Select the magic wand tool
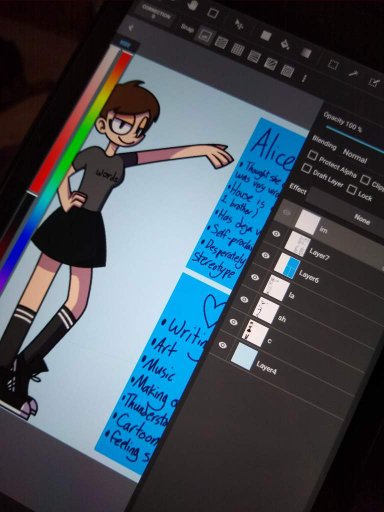This screenshot has height=512, width=384. pyautogui.click(x=353, y=73)
